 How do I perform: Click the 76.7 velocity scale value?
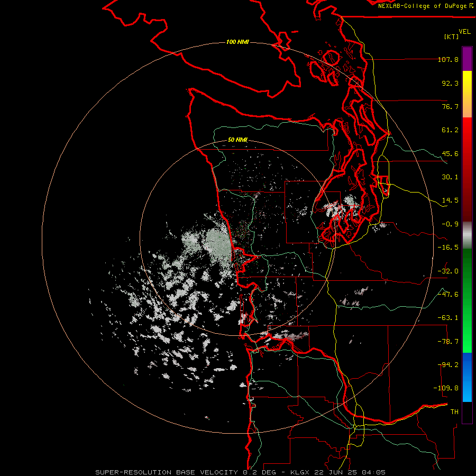tap(450, 106)
